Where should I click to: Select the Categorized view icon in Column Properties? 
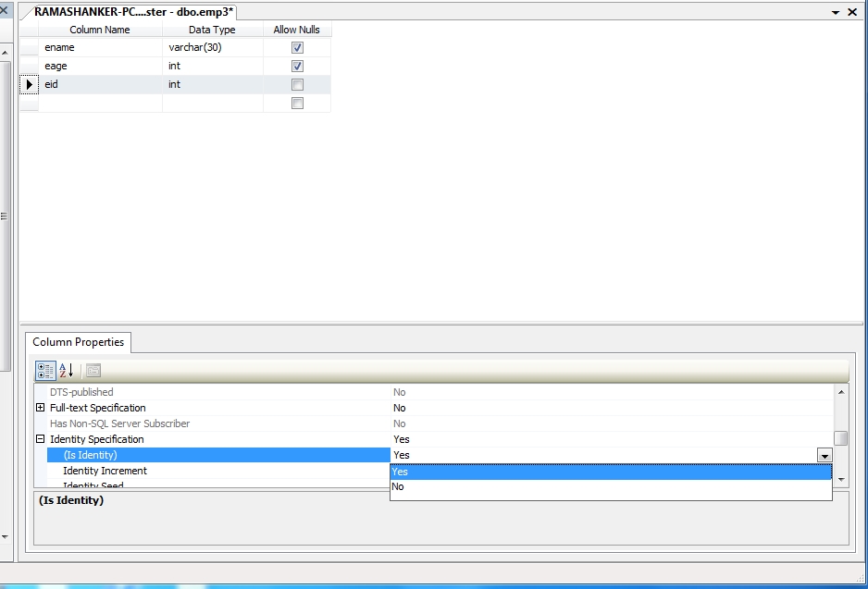tap(44, 370)
